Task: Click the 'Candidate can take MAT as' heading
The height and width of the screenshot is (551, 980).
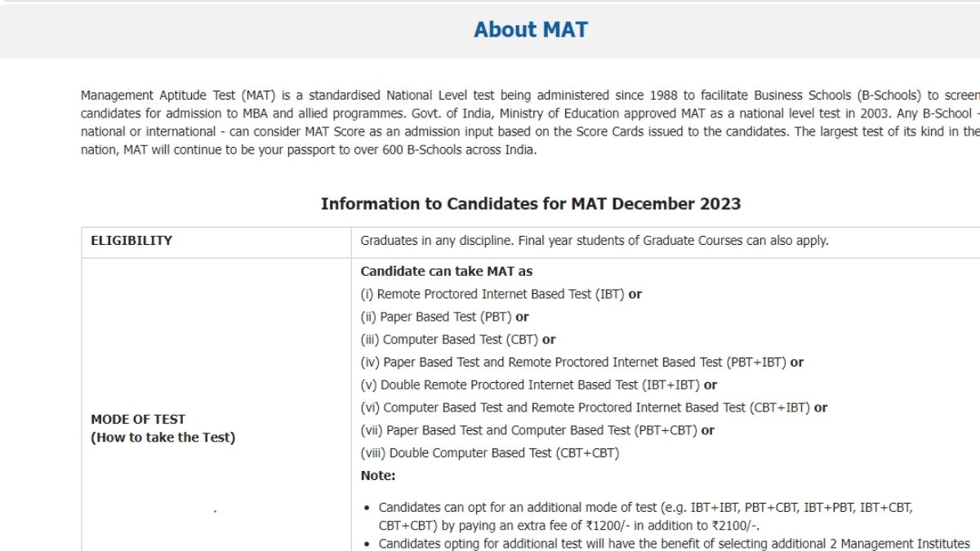Action: click(x=447, y=271)
